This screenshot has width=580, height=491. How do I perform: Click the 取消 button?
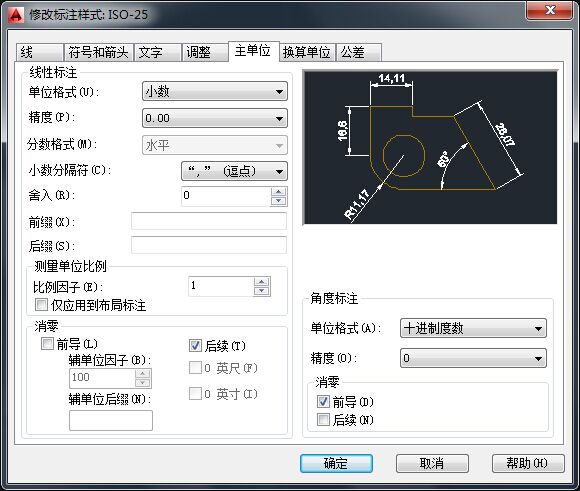(x=432, y=463)
